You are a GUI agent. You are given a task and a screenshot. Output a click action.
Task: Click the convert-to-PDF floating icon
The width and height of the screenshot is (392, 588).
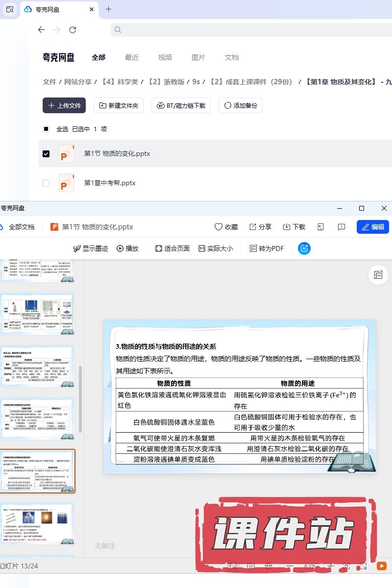pos(378,275)
